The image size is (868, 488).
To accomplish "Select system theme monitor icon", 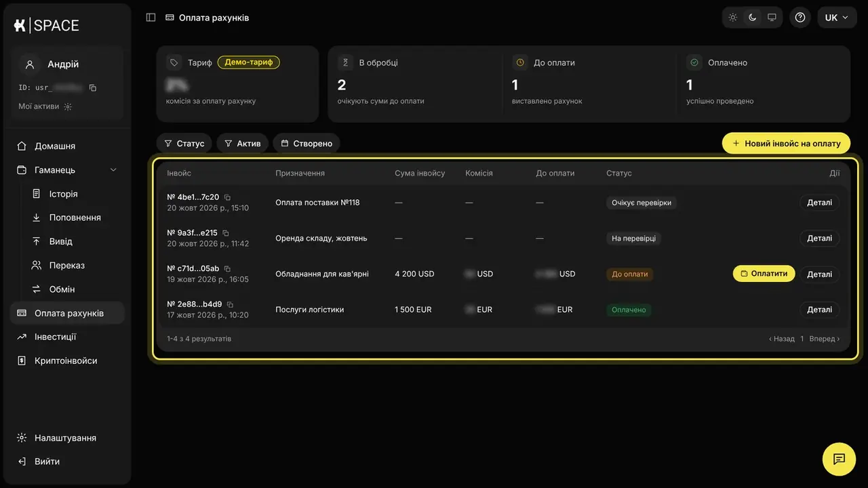I will [772, 18].
